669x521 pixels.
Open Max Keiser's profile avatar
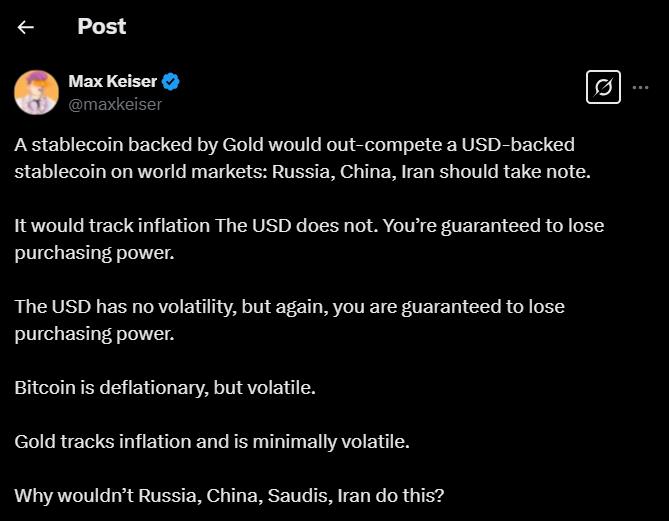coord(36,92)
